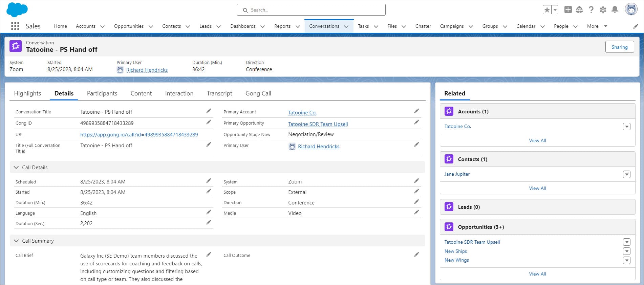Open the Favorites star icon
644x285 pixels.
pos(547,10)
